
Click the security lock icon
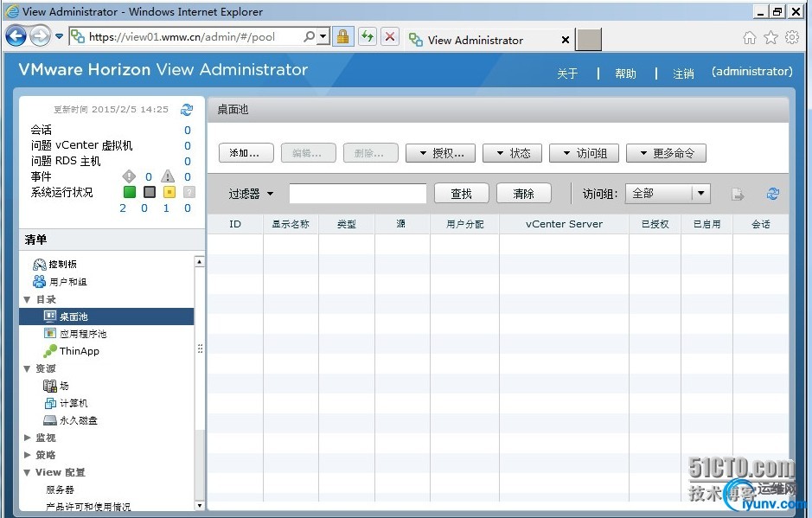click(x=342, y=37)
